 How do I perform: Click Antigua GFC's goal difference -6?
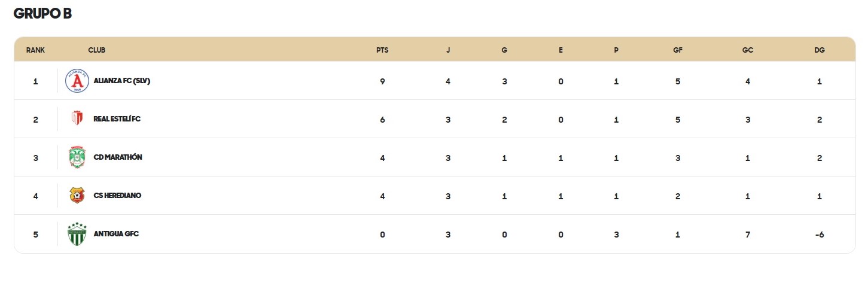[x=820, y=234]
